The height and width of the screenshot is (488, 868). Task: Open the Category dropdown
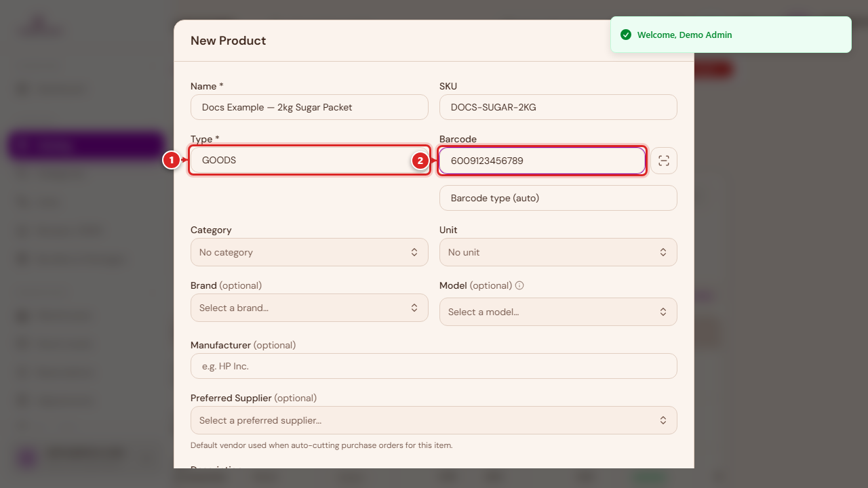click(309, 252)
